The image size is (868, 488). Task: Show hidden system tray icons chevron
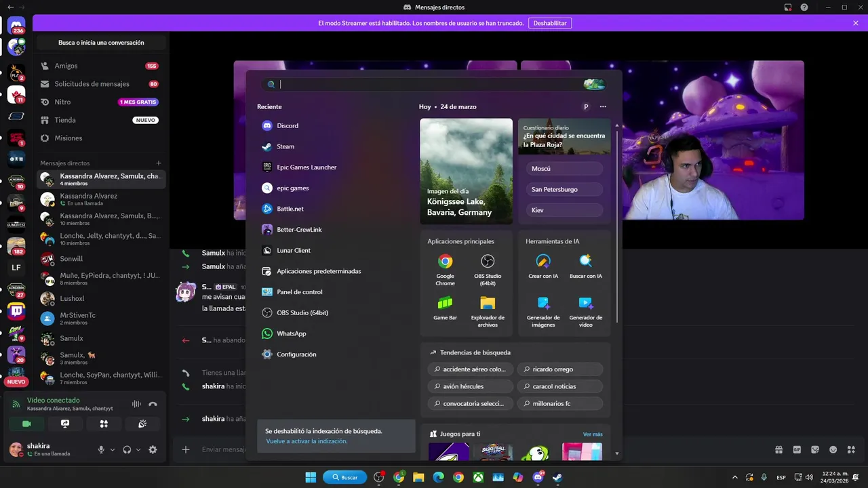pyautogui.click(x=734, y=477)
